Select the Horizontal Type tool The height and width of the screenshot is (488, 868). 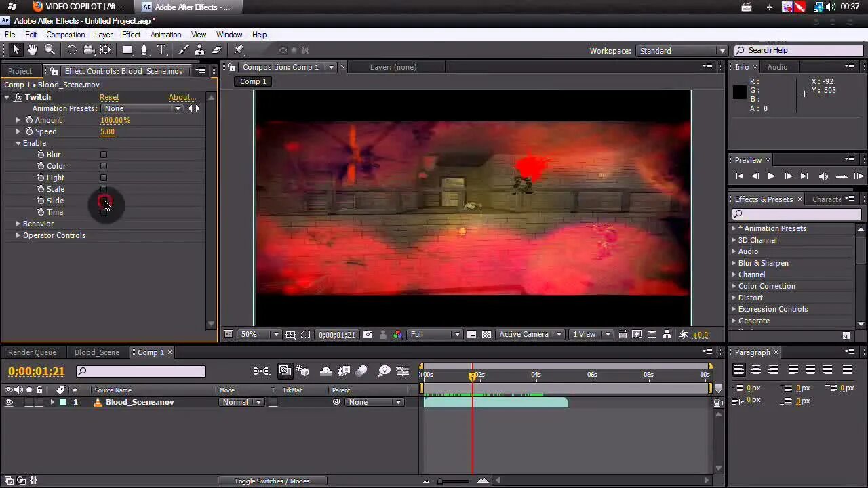pos(162,50)
